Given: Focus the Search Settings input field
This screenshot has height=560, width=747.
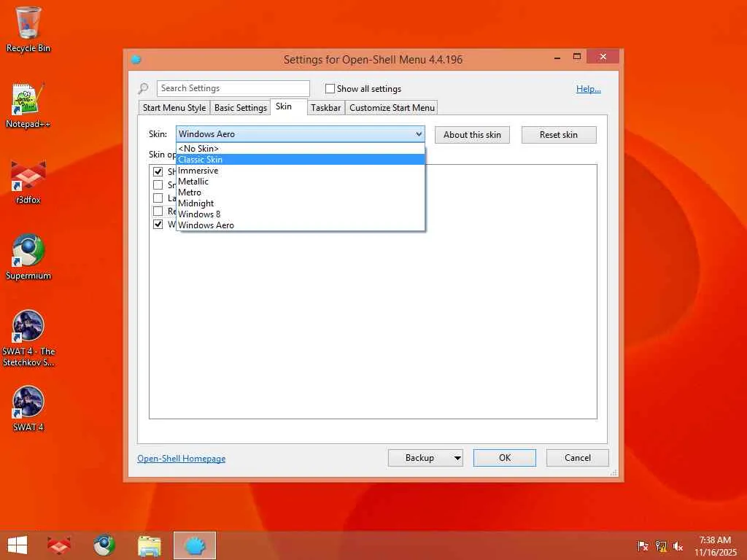Looking at the screenshot, I should click(233, 88).
